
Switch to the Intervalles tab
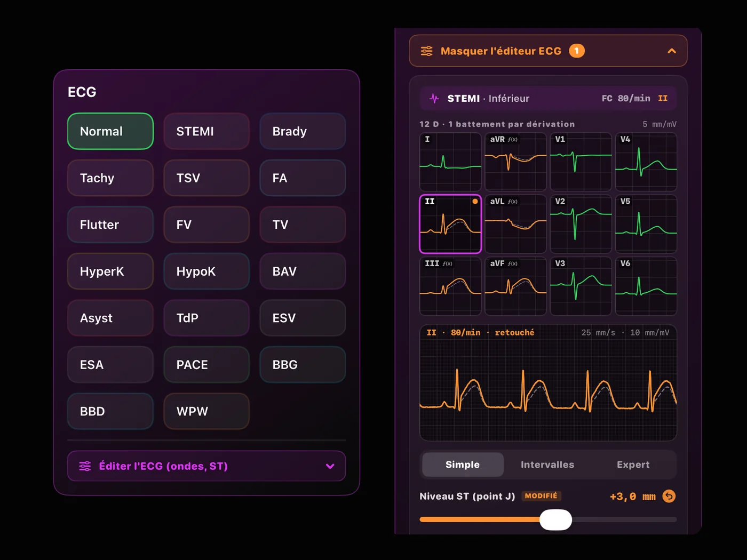click(547, 465)
